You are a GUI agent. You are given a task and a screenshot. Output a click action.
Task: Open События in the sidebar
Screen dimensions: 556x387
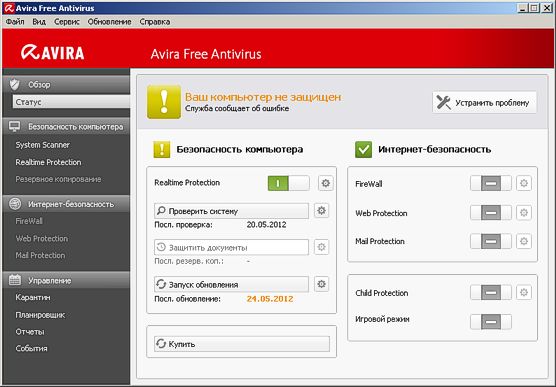click(31, 348)
